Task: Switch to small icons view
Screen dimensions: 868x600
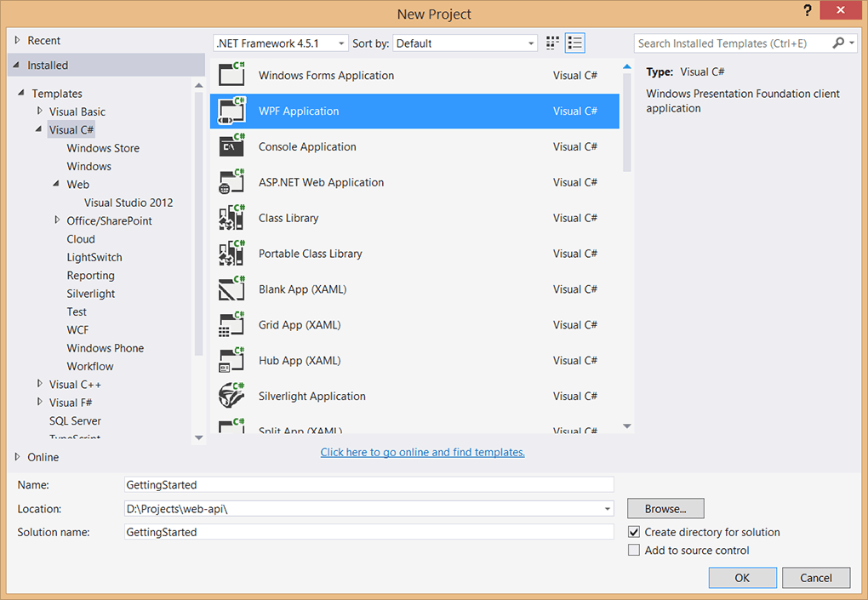Action: [x=552, y=43]
